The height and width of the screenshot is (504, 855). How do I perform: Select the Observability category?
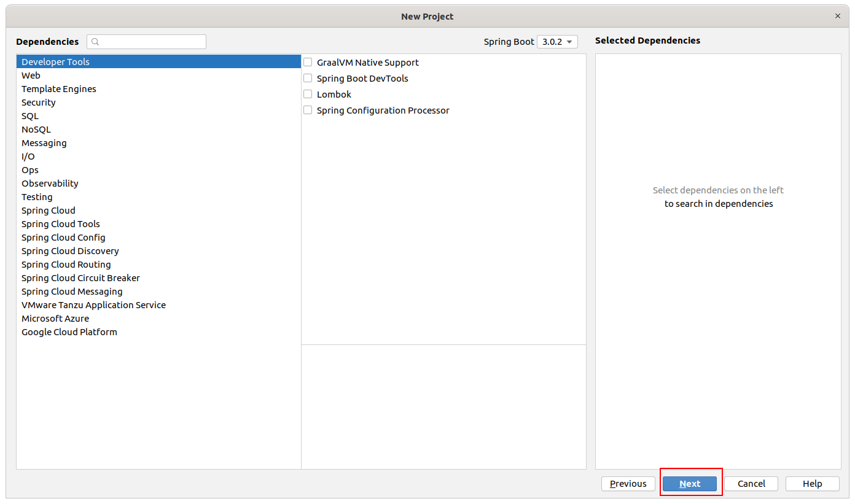[50, 184]
